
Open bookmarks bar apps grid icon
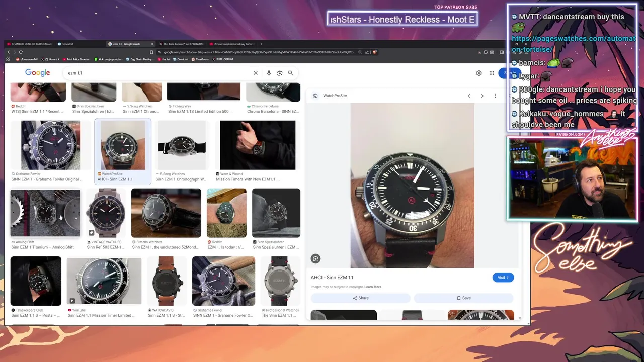[8, 59]
